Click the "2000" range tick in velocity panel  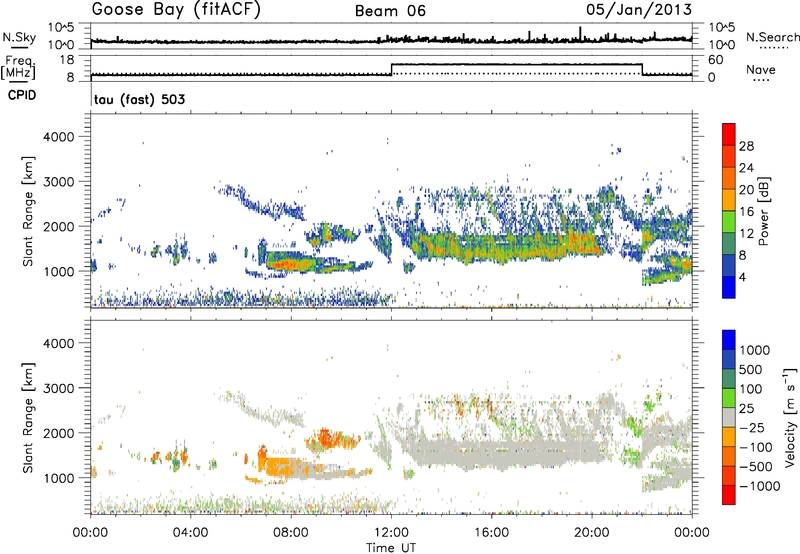tap(59, 433)
